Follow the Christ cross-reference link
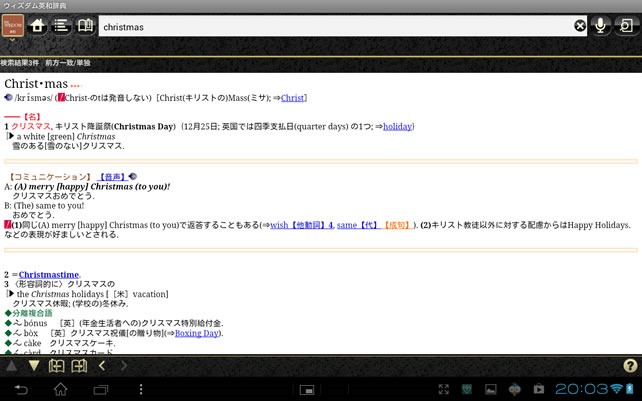 [x=293, y=98]
